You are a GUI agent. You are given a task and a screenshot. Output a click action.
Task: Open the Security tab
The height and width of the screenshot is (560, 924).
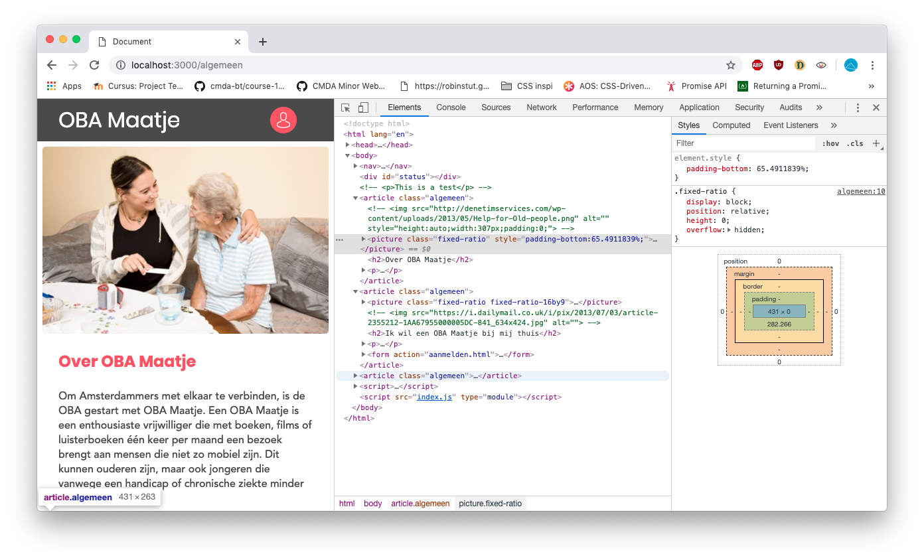point(749,107)
